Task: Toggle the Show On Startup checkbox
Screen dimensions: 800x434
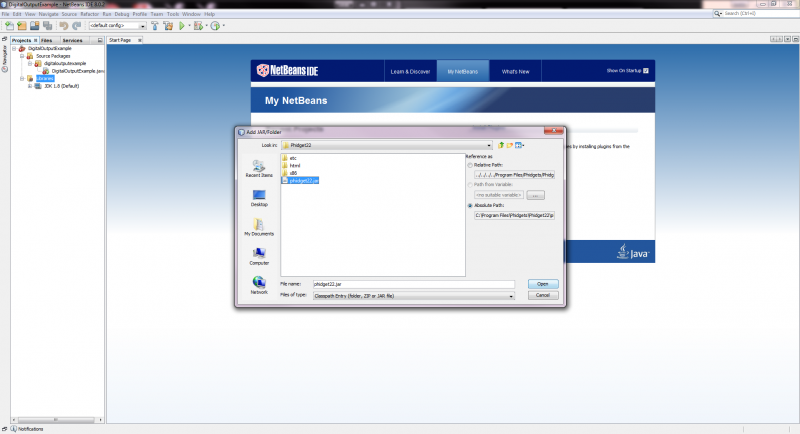Action: 646,71
